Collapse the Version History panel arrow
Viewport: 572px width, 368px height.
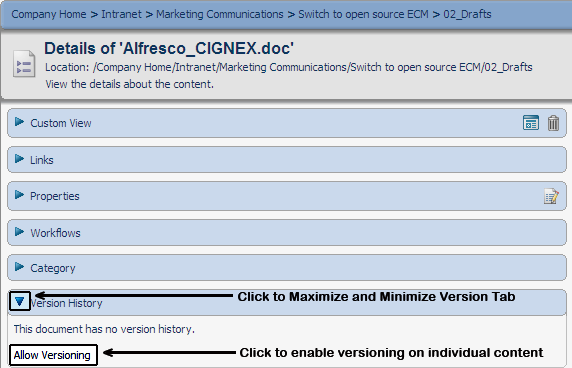tap(20, 301)
